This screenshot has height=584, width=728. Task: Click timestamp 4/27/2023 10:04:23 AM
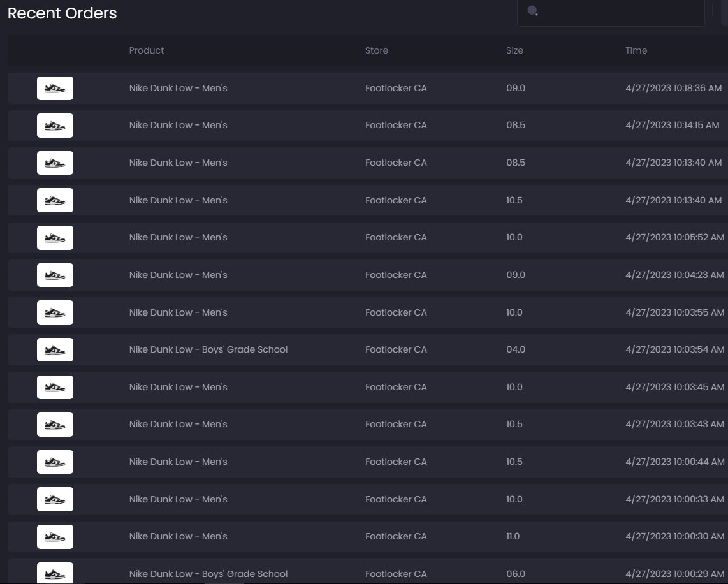675,275
